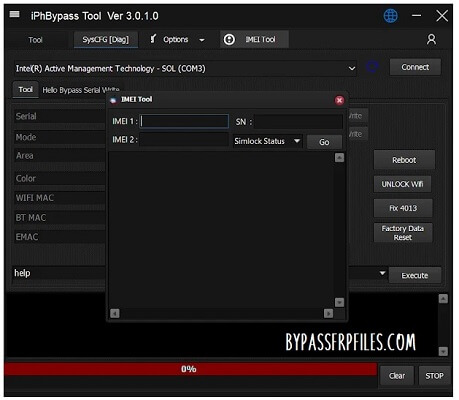The width and height of the screenshot is (459, 400).
Task: Switch to the Tool main tab
Action: click(35, 40)
